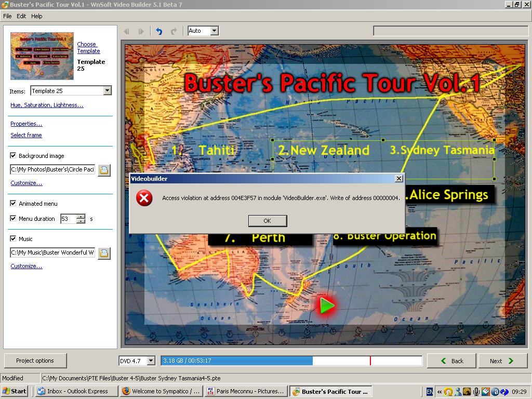Toggle the Background image checkbox
The image size is (532, 399).
tap(14, 156)
